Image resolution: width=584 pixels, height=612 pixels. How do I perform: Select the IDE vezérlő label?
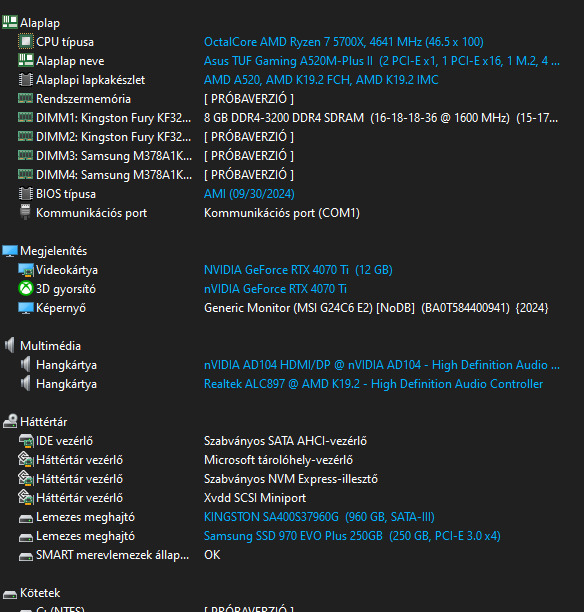coord(64,441)
